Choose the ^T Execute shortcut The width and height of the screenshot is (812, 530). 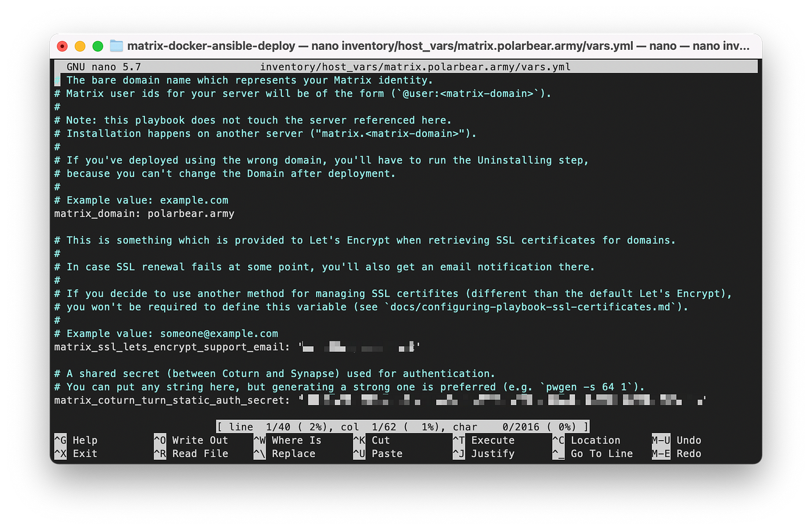click(484, 440)
